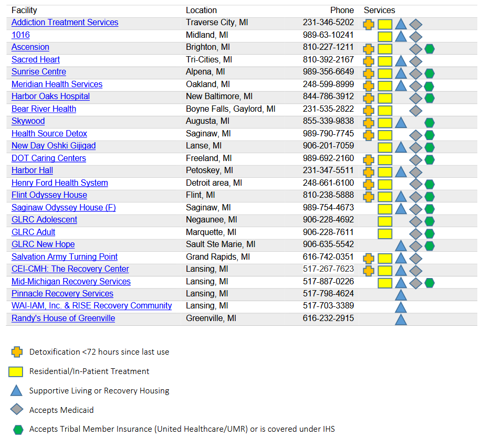
Task: Open the 1016 facility link
Action: point(20,35)
